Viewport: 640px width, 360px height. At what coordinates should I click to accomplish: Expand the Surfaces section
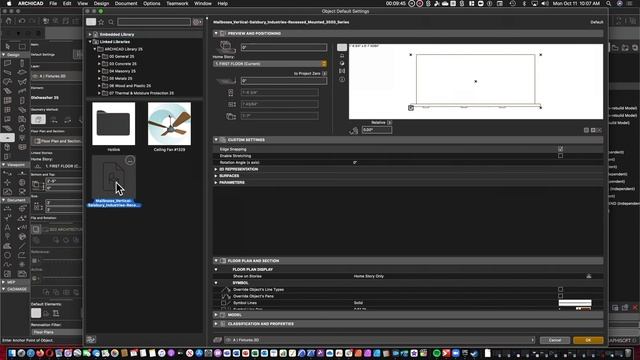216,176
